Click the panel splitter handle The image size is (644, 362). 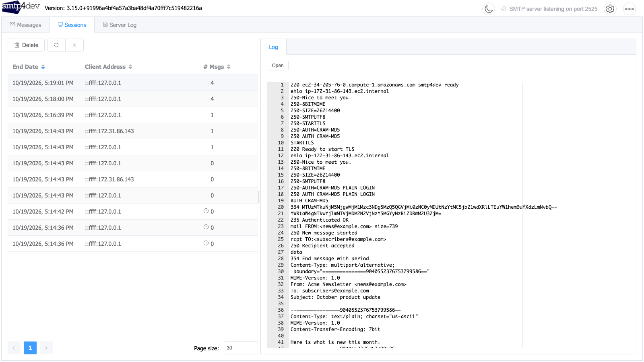259,197
